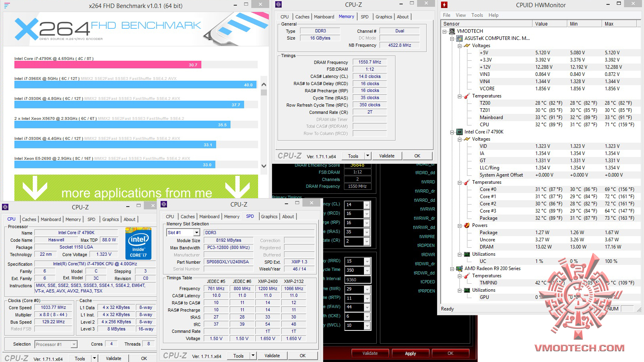Click the Utilizations icon above the UC row
The width and height of the screenshot is (644, 362).
[x=467, y=254]
